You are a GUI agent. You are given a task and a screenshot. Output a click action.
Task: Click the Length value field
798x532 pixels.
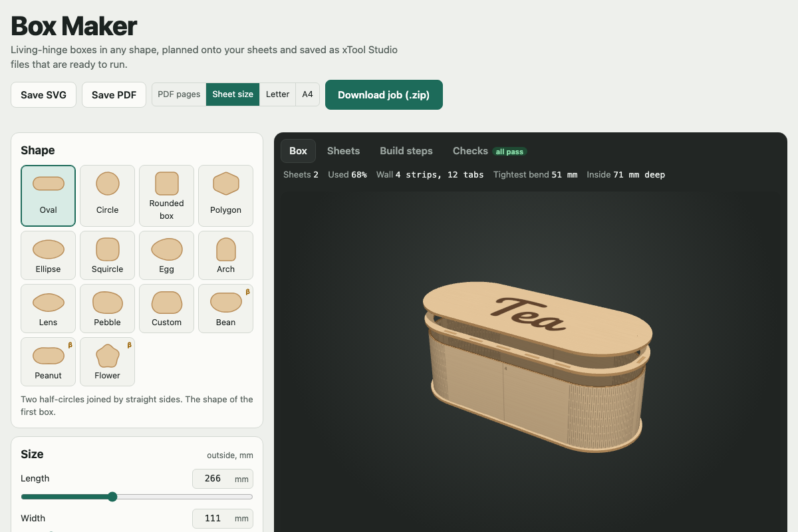[x=222, y=479]
